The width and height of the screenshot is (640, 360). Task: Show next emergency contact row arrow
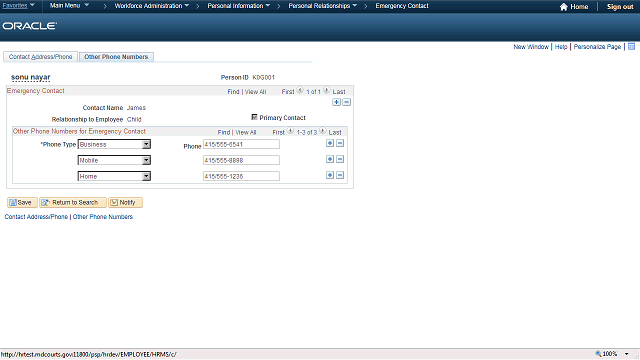pos(327,91)
